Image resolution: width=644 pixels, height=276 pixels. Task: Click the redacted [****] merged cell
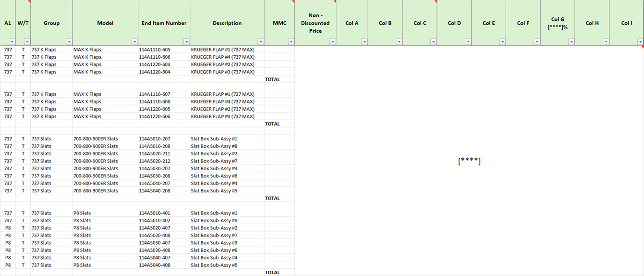(x=469, y=161)
